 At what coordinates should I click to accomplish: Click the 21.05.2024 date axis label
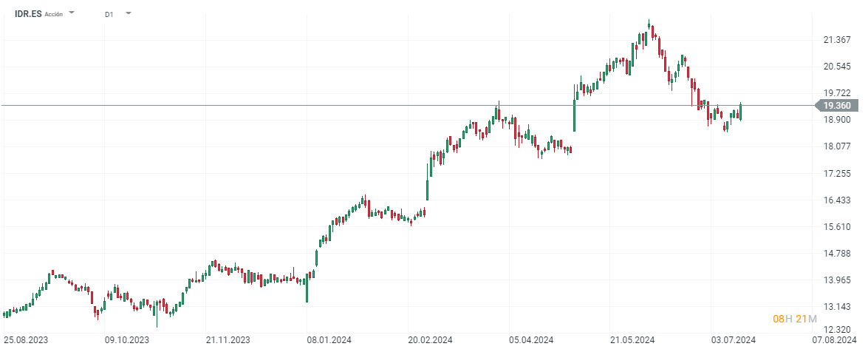[x=632, y=340]
